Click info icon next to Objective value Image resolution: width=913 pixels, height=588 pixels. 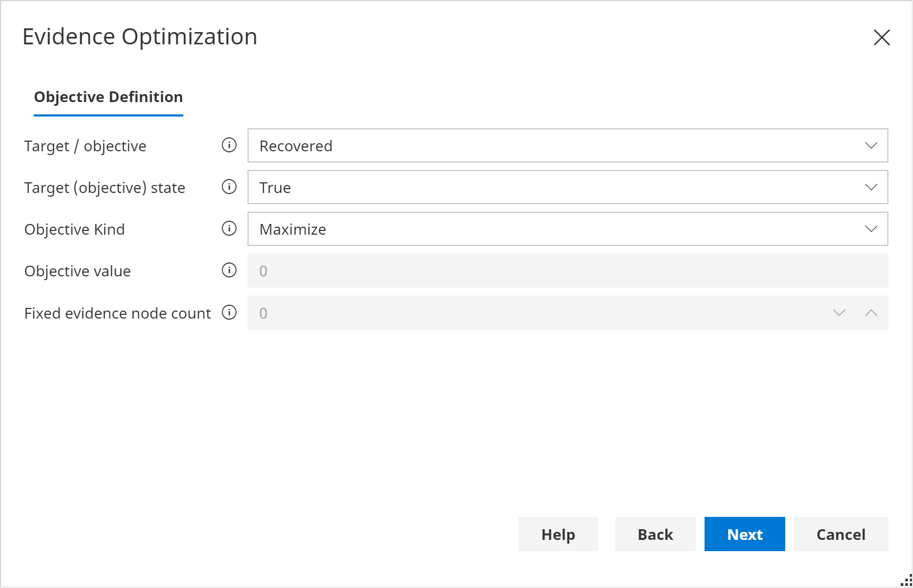(229, 270)
